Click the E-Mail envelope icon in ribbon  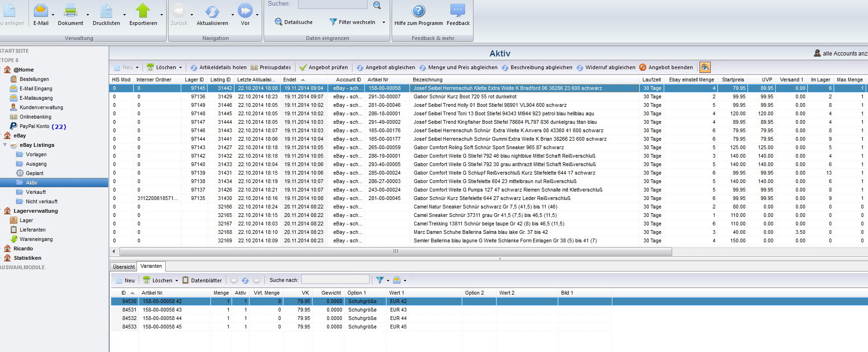coord(41,11)
